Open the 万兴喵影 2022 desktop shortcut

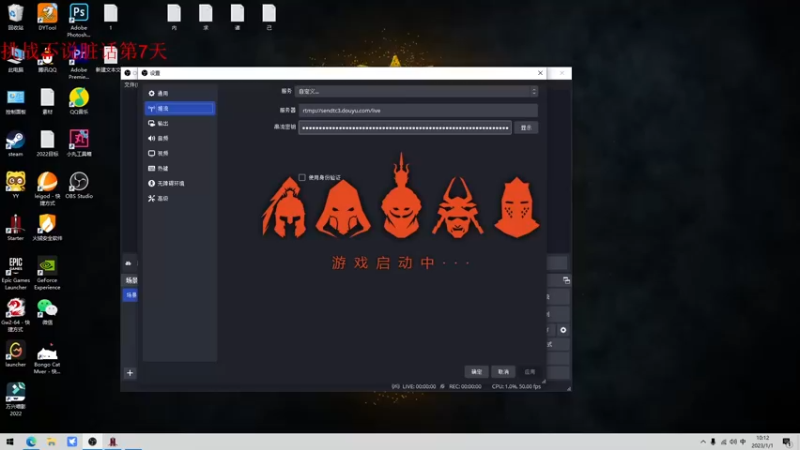coord(16,399)
